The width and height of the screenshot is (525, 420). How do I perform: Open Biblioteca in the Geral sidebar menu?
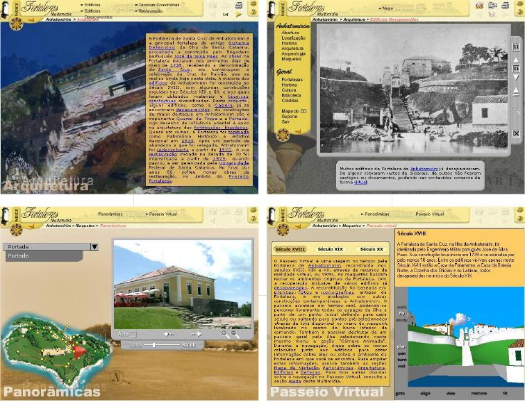292,95
